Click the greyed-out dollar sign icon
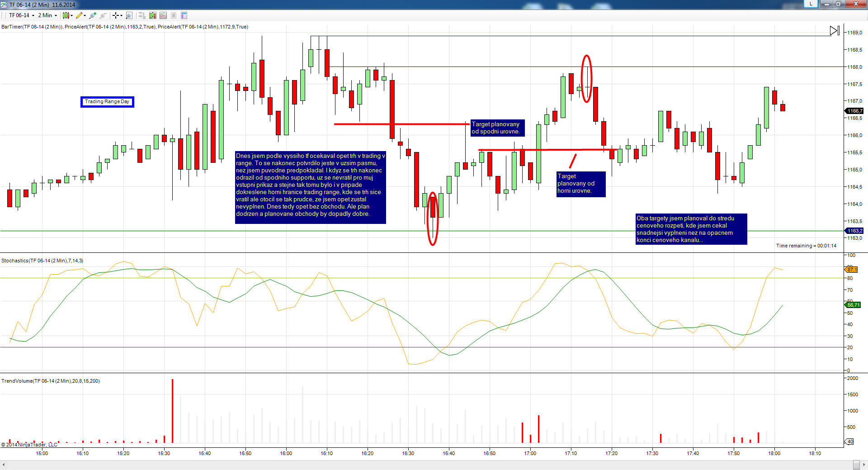This screenshot has width=868, height=470. [174, 15]
